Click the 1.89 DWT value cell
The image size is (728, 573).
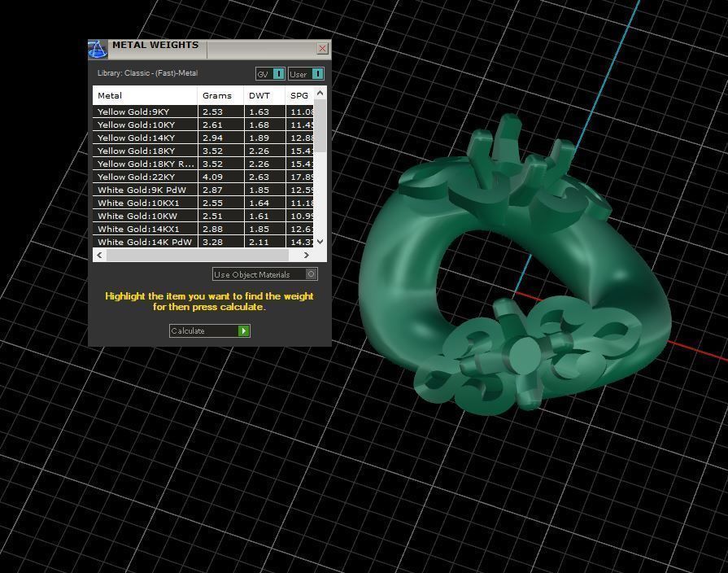[x=264, y=138]
